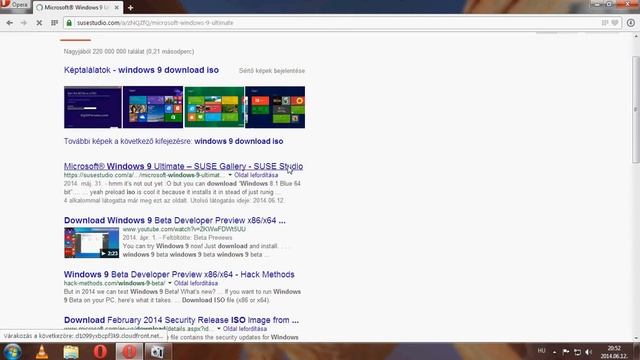This screenshot has width=640, height=360.
Task: Open the Opera main menu
Action: 14,5
